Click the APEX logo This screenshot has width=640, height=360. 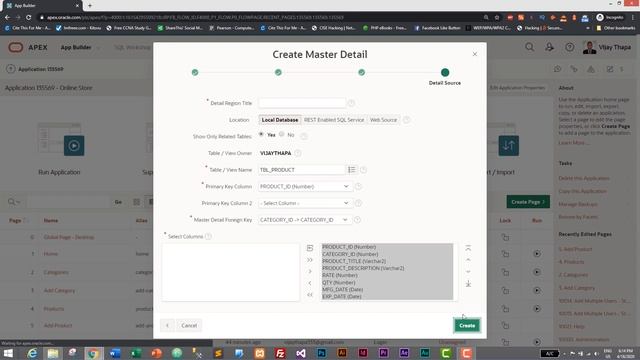click(28, 47)
